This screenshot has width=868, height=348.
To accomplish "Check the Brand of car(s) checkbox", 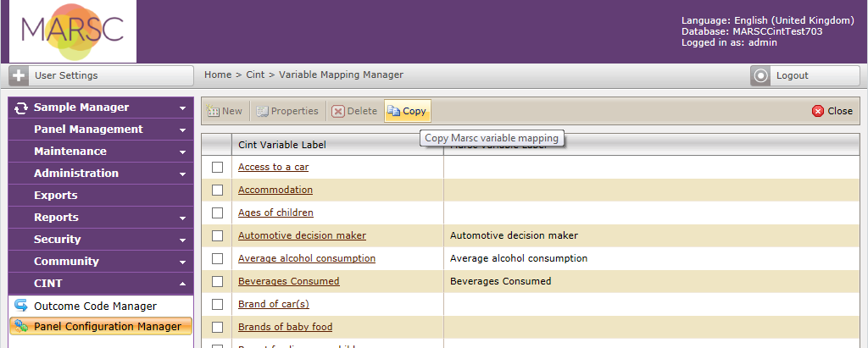I will coord(218,304).
